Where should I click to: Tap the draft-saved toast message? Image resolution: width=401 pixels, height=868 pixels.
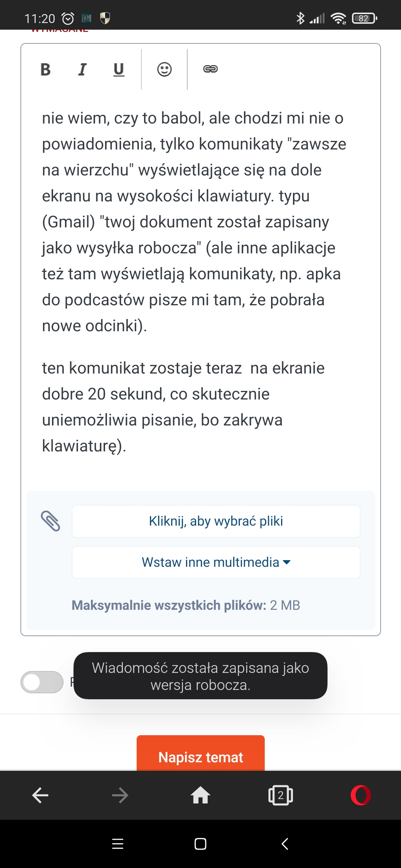200,676
